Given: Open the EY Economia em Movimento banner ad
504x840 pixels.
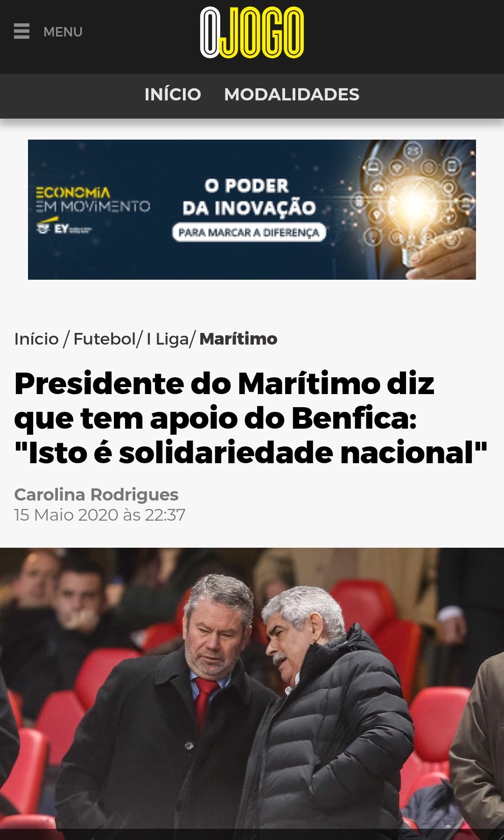Looking at the screenshot, I should 252,210.
